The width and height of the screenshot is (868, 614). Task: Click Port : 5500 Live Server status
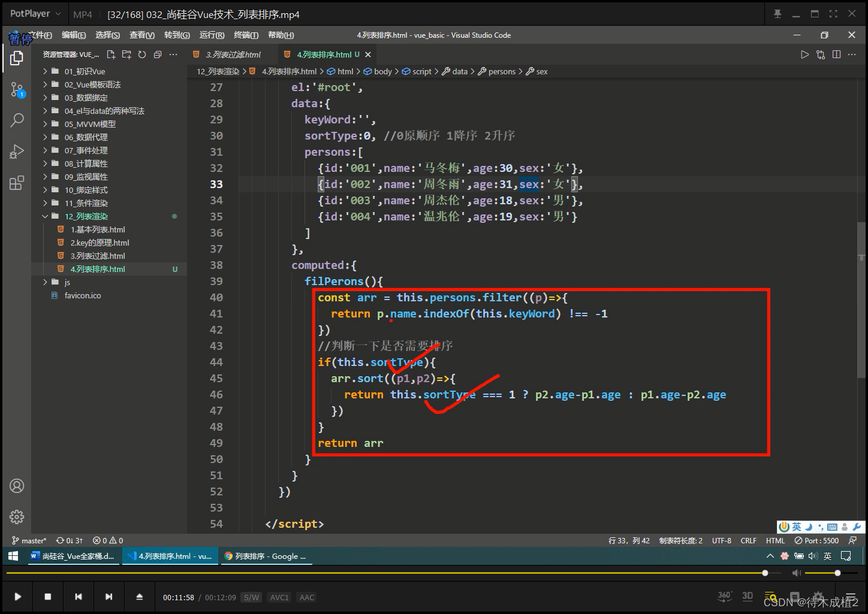pos(817,540)
